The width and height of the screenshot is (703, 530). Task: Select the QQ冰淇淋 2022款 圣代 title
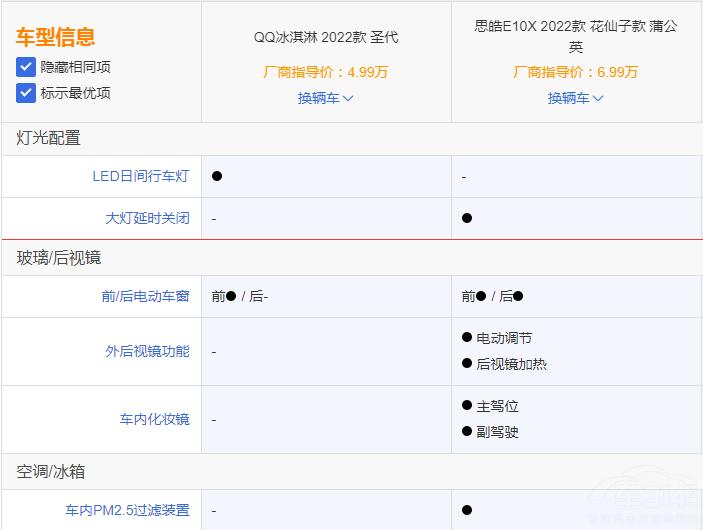326,37
